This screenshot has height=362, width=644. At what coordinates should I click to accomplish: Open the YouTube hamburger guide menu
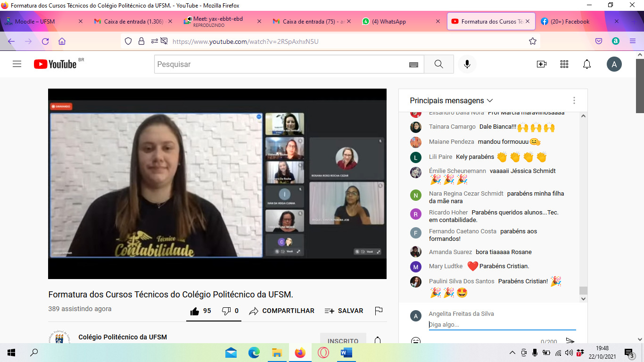pos(17,64)
